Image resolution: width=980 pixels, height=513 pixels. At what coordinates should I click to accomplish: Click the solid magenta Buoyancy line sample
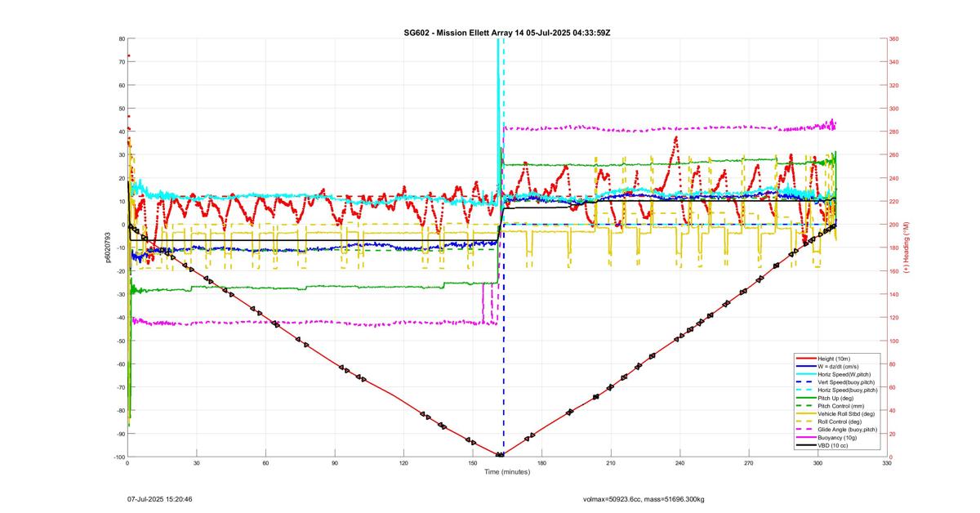point(806,437)
